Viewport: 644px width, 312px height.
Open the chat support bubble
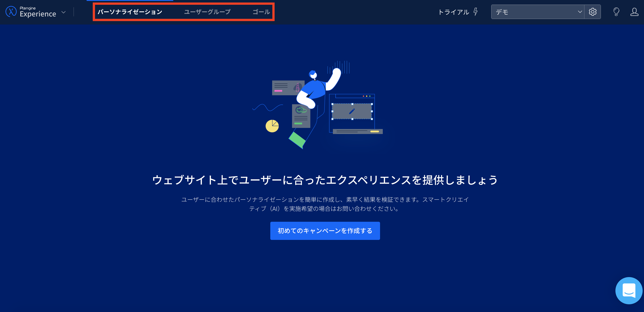point(629,290)
